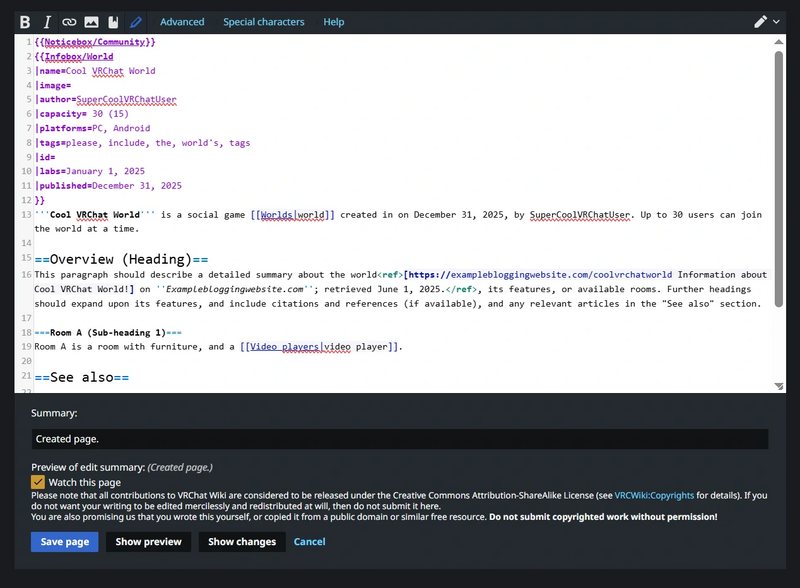Click the ===Room A (Sub-heading 1)=== line
This screenshot has width=800, height=588.
point(108,332)
